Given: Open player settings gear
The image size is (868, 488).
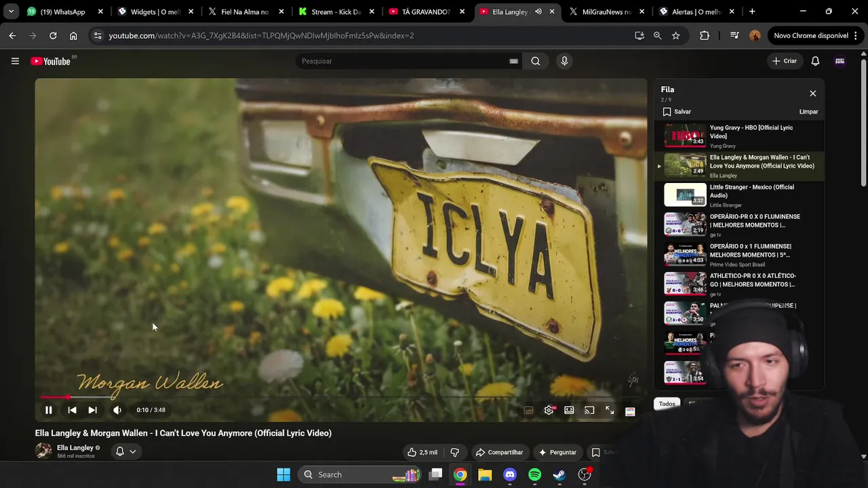Looking at the screenshot, I should (x=549, y=410).
